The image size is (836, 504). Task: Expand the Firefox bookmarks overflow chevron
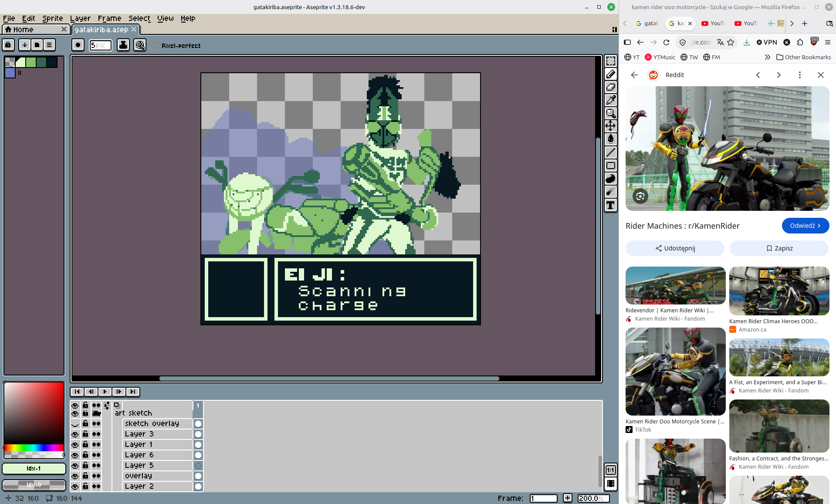[x=767, y=57]
